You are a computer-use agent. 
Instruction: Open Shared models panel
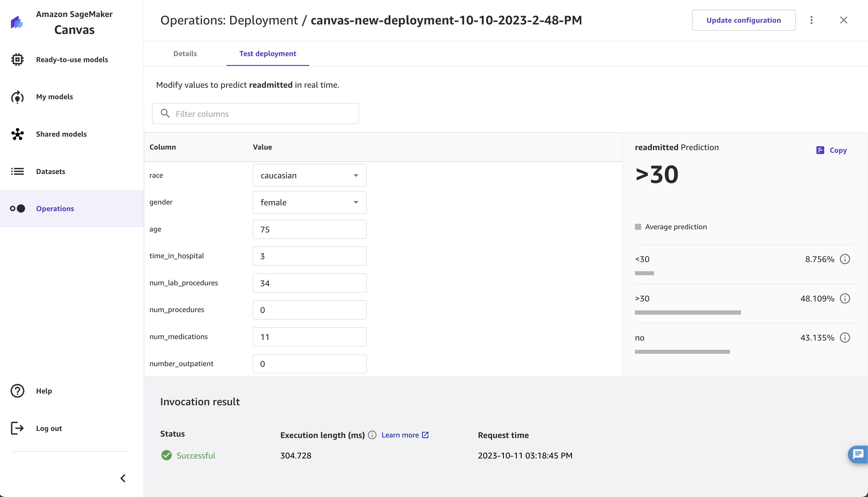pyautogui.click(x=62, y=134)
